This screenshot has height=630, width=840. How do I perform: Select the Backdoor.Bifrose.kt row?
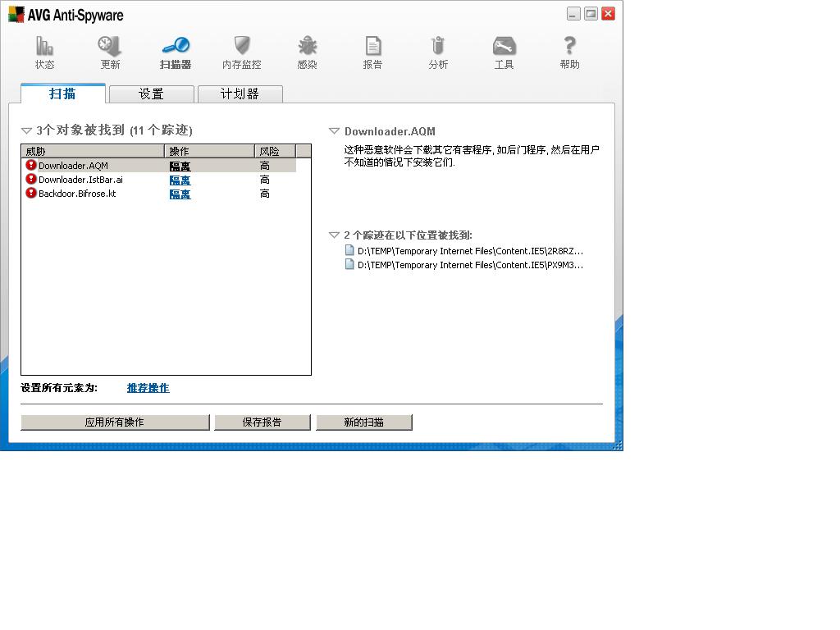point(158,194)
